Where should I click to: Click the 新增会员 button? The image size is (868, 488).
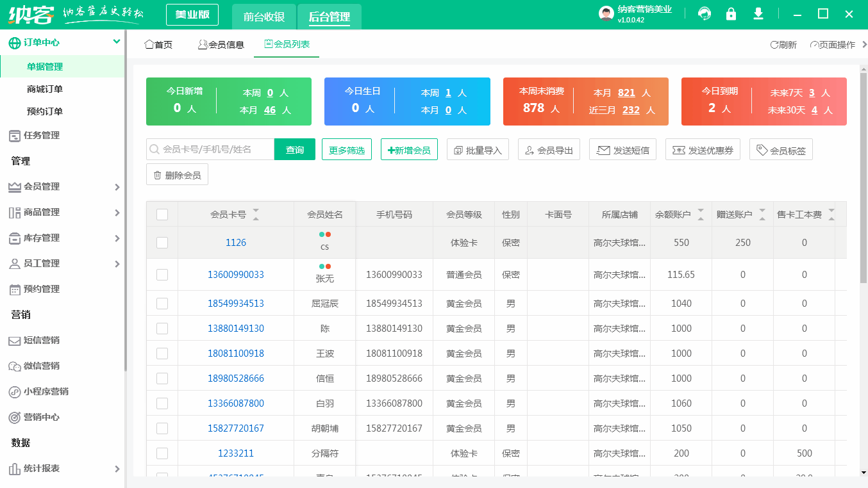409,149
